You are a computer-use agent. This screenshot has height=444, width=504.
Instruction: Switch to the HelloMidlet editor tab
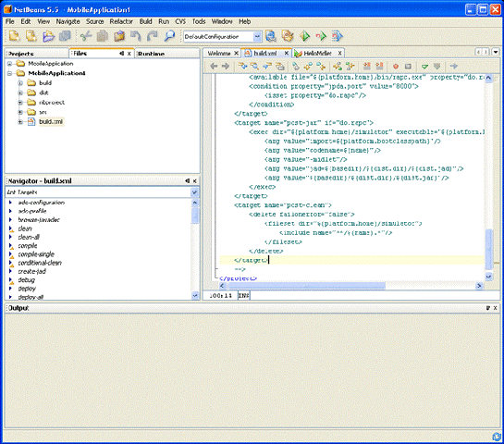[x=317, y=53]
